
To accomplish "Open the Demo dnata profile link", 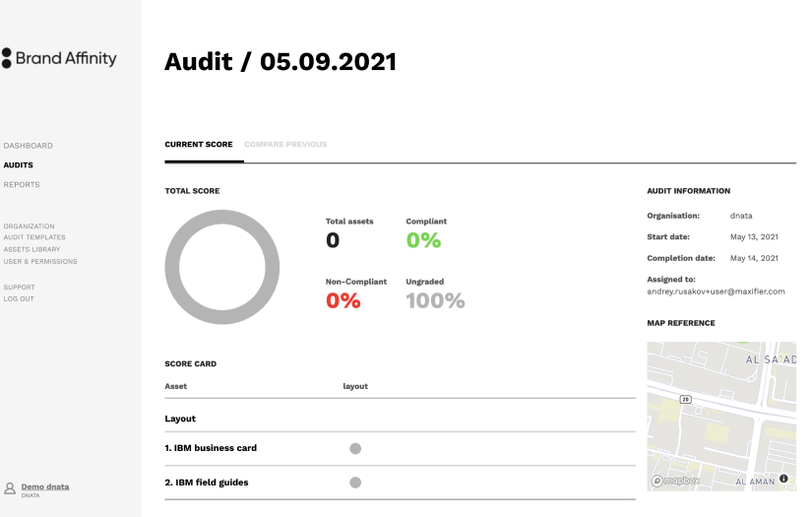I will tap(45, 486).
